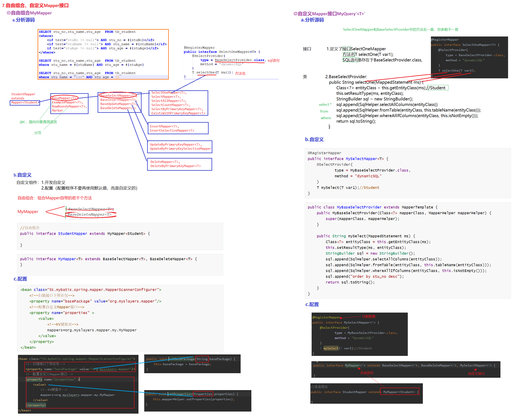Screen dimensions: 512x420
Task: Click green 'QBC，面向对象查询语言' annotation
Action: [38, 122]
